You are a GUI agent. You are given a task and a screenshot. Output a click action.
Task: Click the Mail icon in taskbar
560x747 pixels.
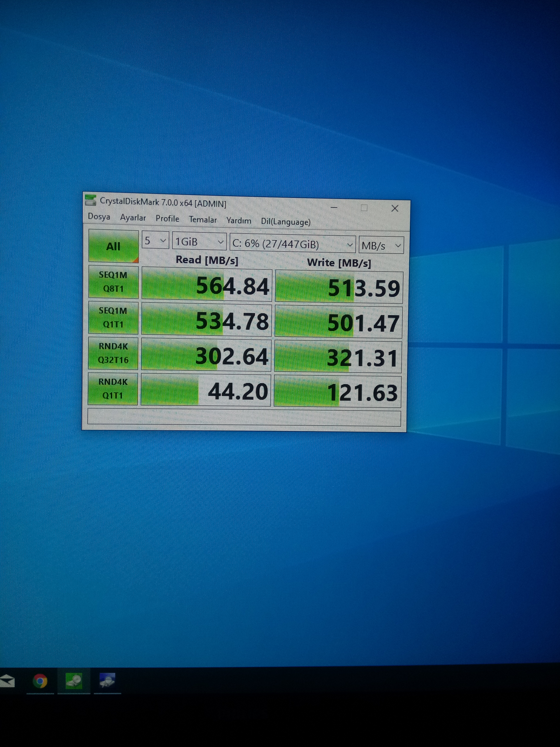[7, 680]
